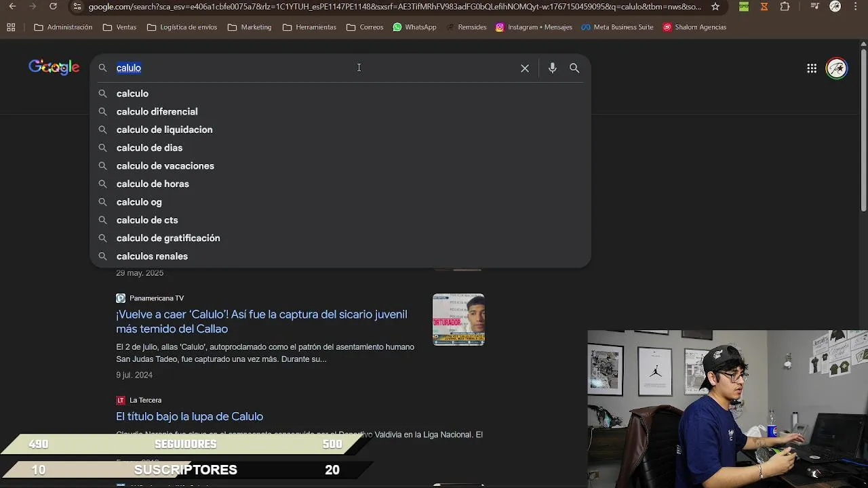The image size is (868, 488).
Task: Open the bookmarks bar apps grid icon
Action: pyautogui.click(x=11, y=27)
